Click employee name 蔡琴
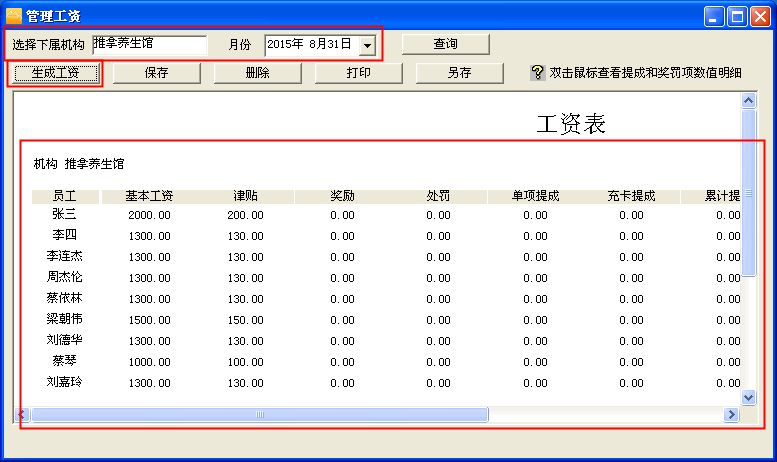 coord(64,361)
